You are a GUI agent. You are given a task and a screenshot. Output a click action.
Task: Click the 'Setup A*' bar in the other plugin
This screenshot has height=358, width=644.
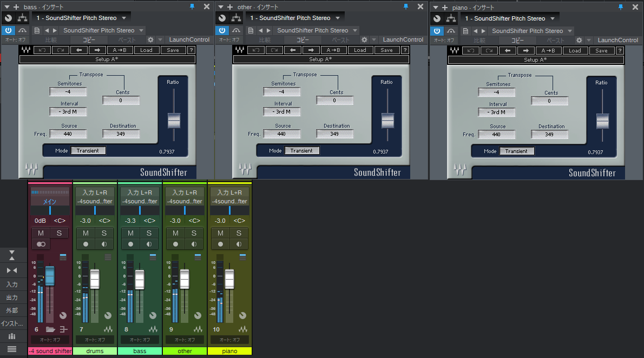coord(321,59)
